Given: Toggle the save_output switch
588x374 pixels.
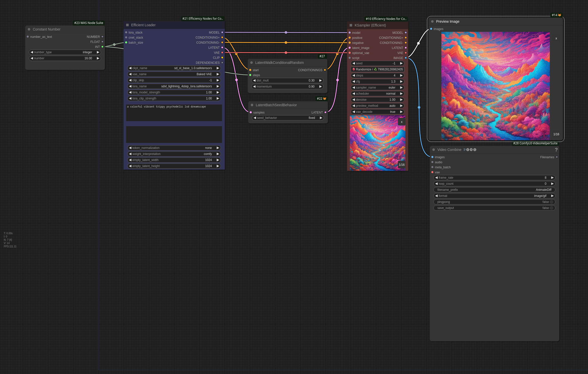Looking at the screenshot, I should coord(551,208).
